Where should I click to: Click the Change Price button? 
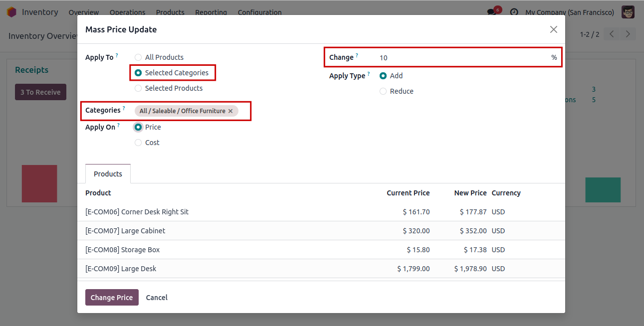112,298
